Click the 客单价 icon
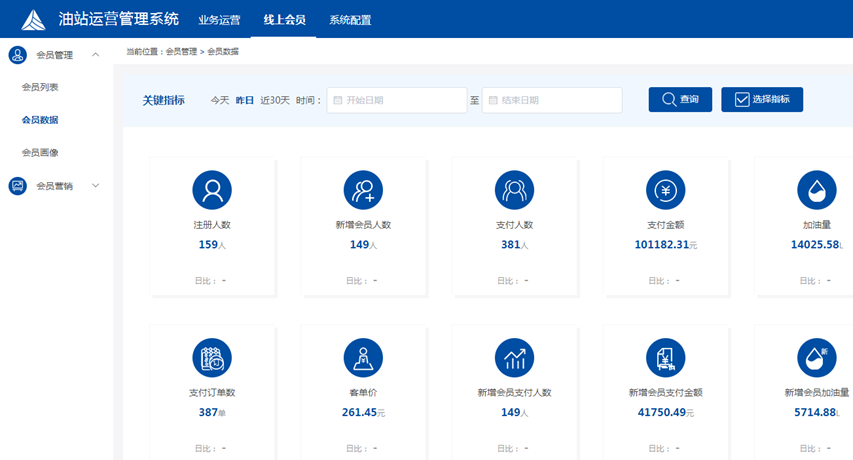853x460 pixels. [363, 358]
